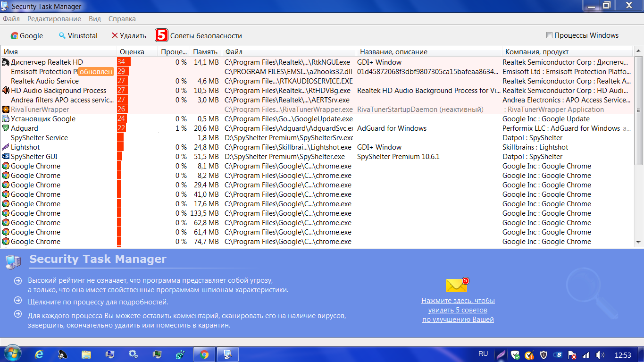644x362 pixels.
Task: Open the network signal icon in the tray
Action: click(x=586, y=355)
